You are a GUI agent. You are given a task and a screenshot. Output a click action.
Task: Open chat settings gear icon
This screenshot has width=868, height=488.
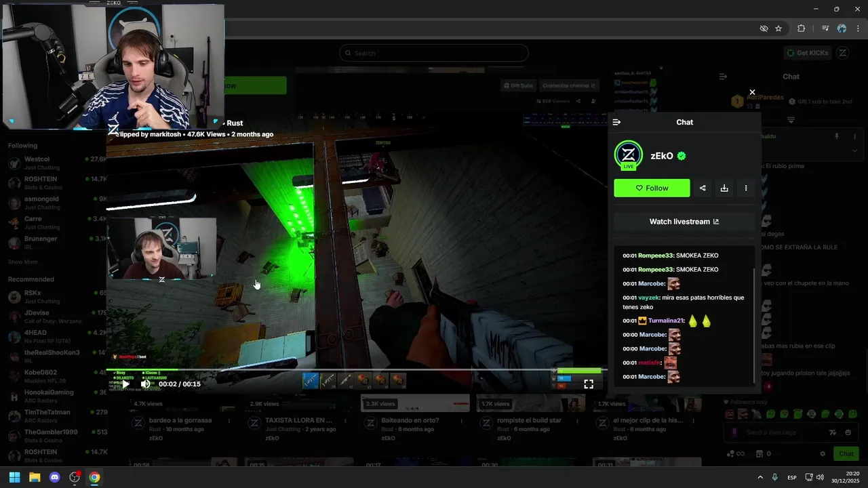(823, 453)
